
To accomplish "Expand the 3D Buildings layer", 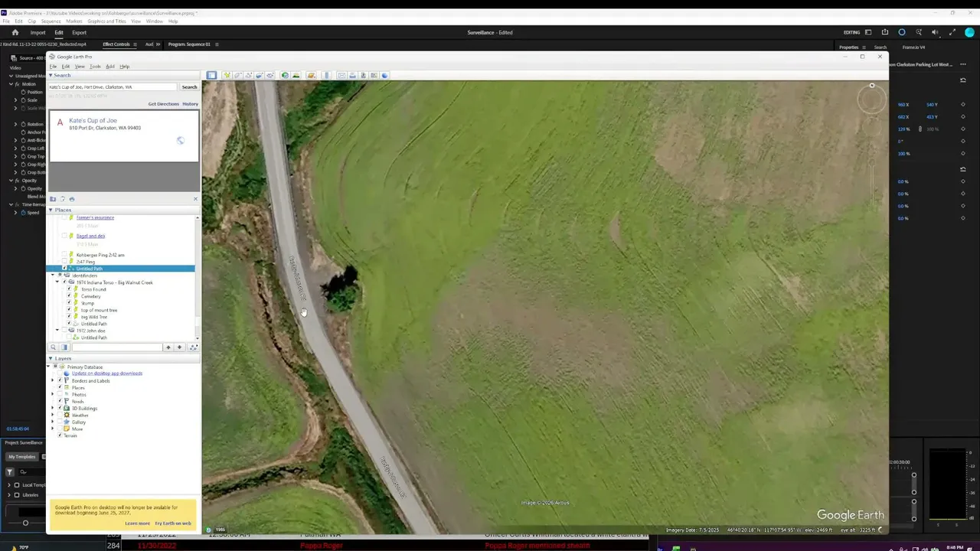I will coord(53,408).
